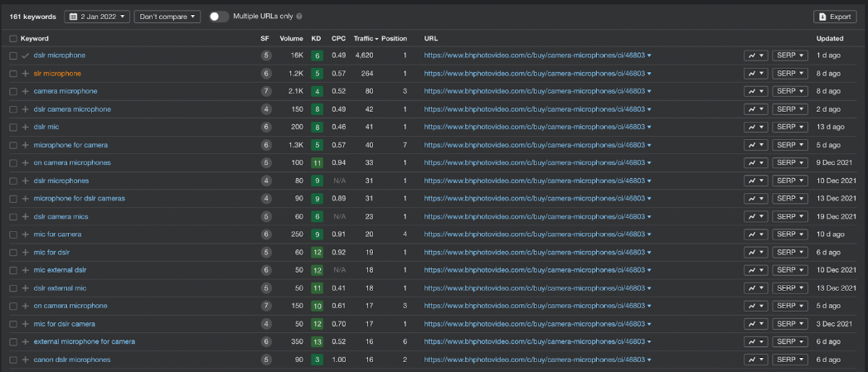The width and height of the screenshot is (868, 372).
Task: Click plus icon for 'microphone for dslr cameras'
Action: pyautogui.click(x=25, y=199)
